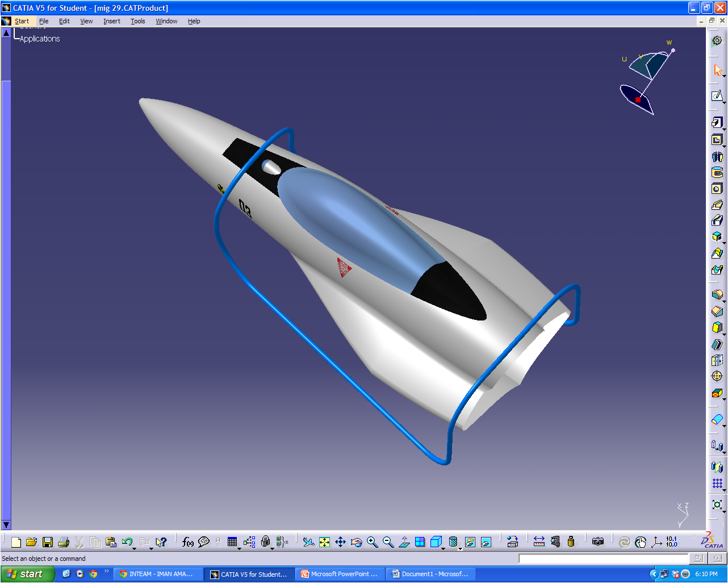Expand the lock icon flyout arrow
Image resolution: width=728 pixels, height=583 pixels.
click(x=271, y=548)
